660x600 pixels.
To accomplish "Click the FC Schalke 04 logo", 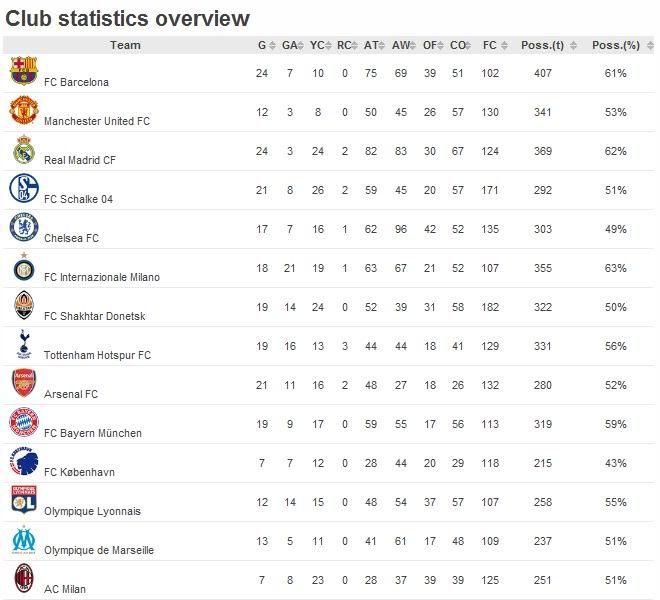I will click(23, 188).
